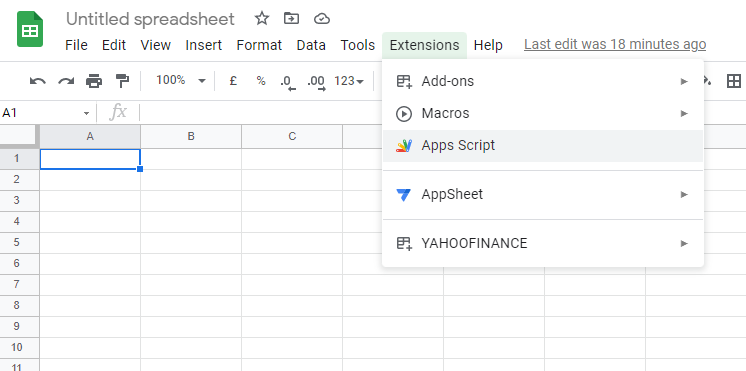Open the Data menu
This screenshot has height=371, width=746.
(311, 45)
